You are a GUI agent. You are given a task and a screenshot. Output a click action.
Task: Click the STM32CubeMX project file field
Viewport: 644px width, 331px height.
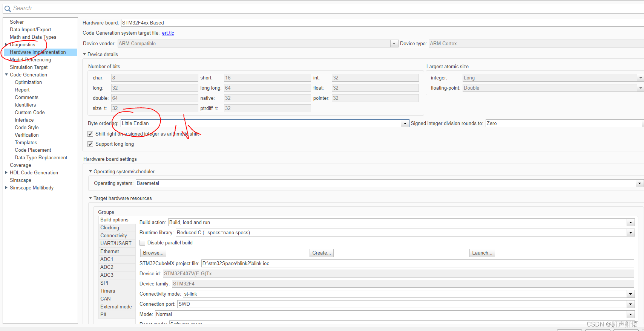[x=417, y=264]
